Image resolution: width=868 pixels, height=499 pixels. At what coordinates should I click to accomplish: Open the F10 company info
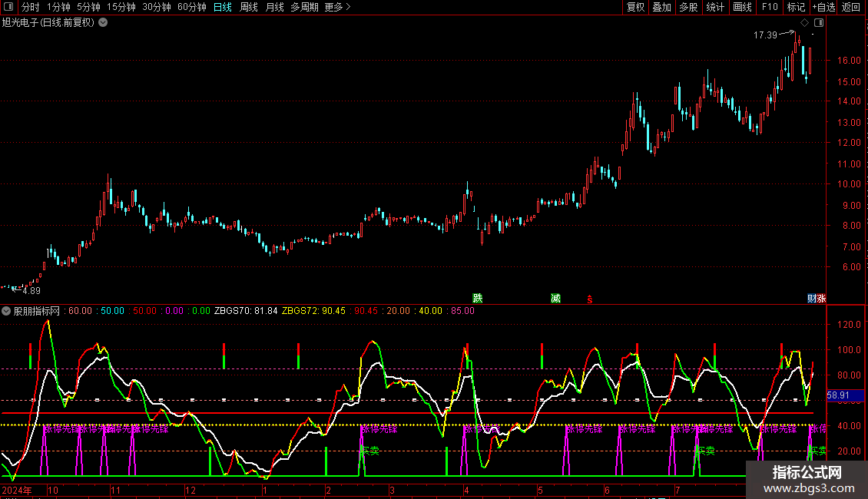pyautogui.click(x=770, y=7)
